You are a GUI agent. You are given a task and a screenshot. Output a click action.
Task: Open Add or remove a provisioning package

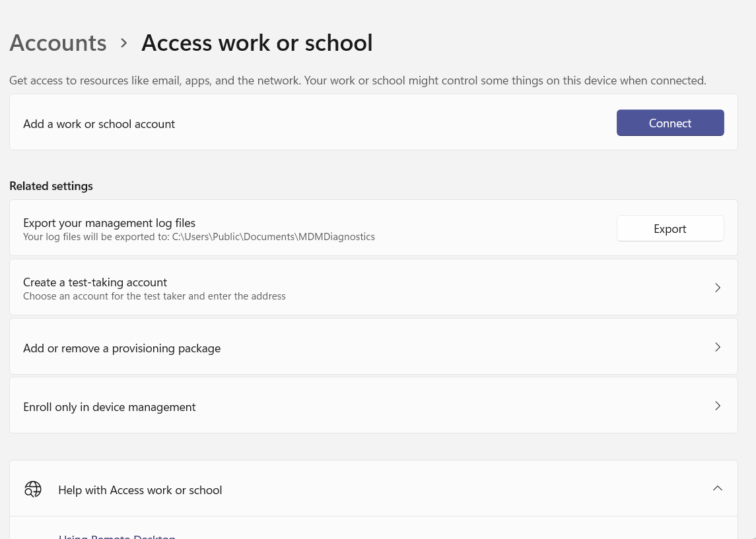[373, 346]
